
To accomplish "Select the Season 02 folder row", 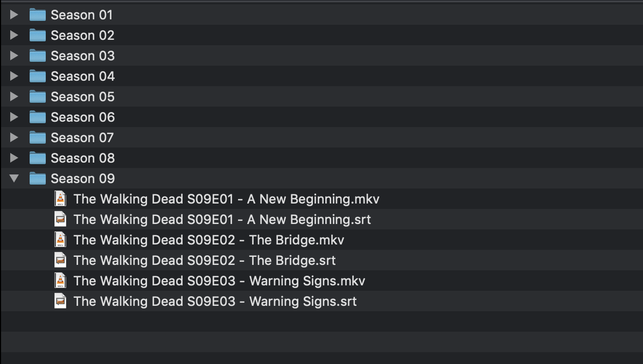I will (82, 36).
